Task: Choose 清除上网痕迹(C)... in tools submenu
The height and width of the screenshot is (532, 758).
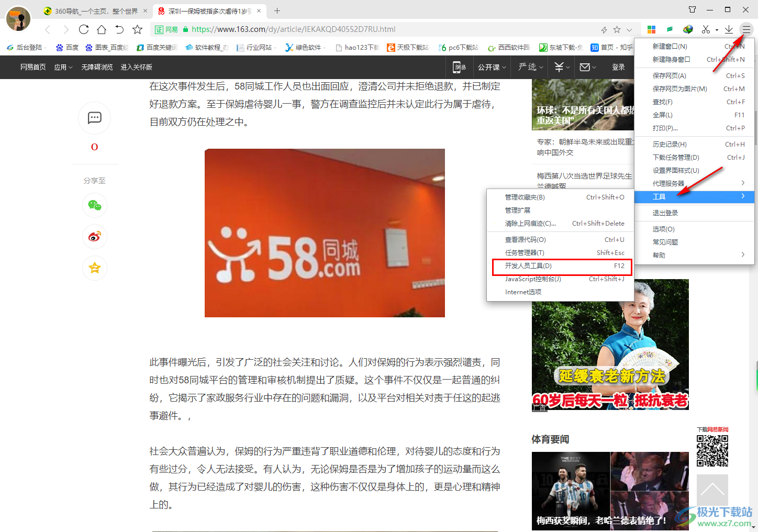Action: tap(560, 224)
